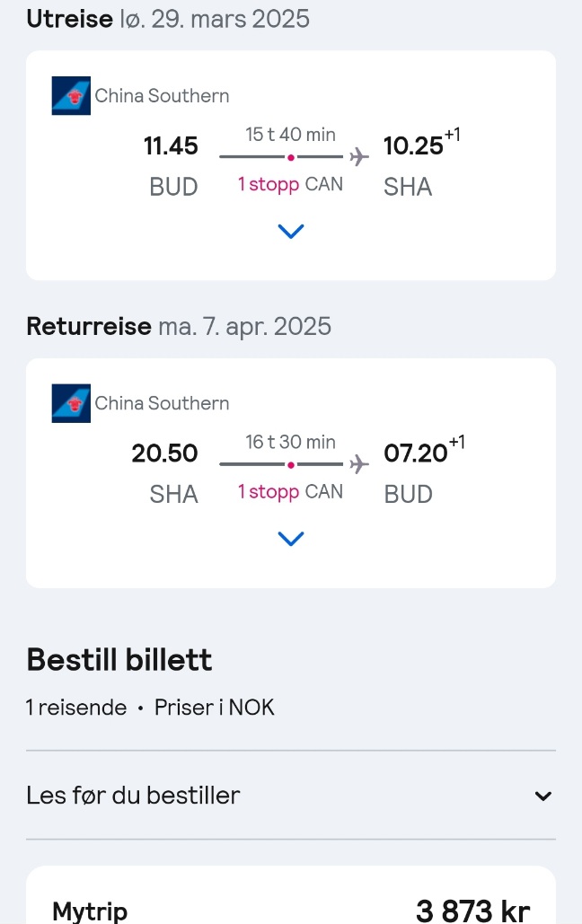Screen dimensions: 582x924
Task: Click the pink stop dot on the return route
Action: 291,465
